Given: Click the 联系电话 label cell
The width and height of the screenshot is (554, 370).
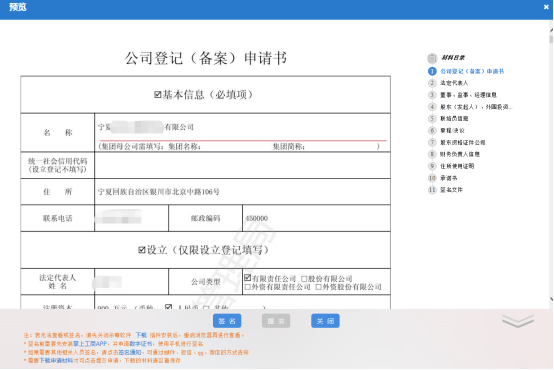Looking at the screenshot, I should 58,218.
